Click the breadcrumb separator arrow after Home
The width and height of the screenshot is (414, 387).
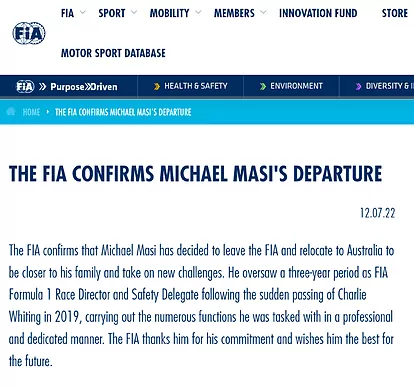point(48,112)
